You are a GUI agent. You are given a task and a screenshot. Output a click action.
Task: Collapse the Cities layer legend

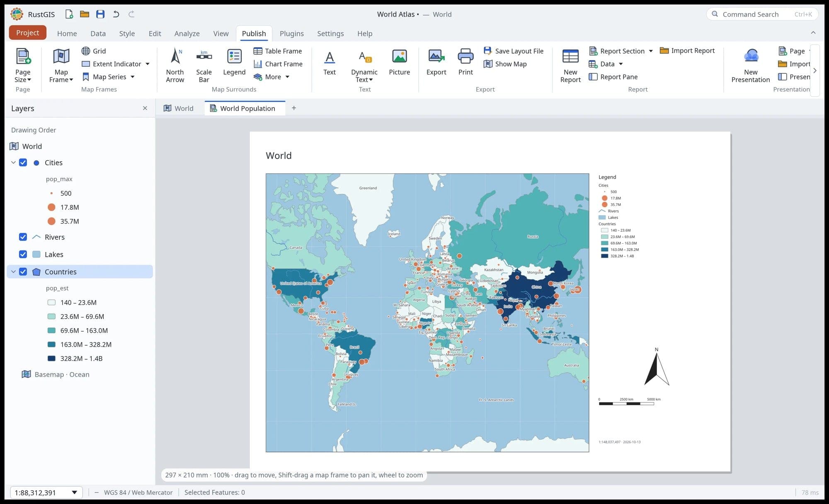pyautogui.click(x=13, y=162)
